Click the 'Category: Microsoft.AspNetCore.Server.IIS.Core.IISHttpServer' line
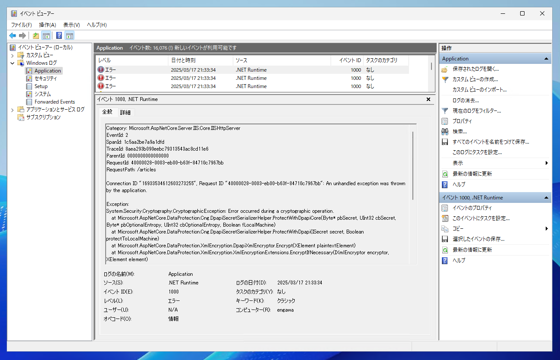The height and width of the screenshot is (360, 560). pos(173,128)
